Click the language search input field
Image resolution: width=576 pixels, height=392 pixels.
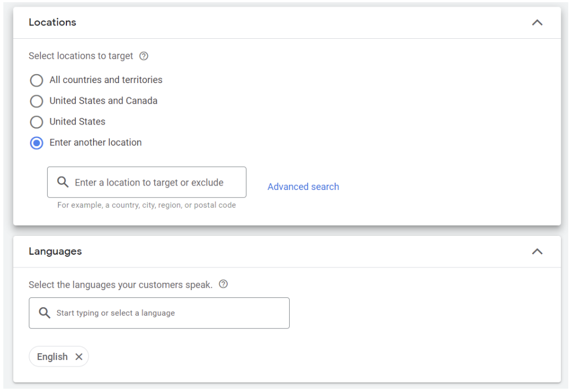pyautogui.click(x=159, y=313)
